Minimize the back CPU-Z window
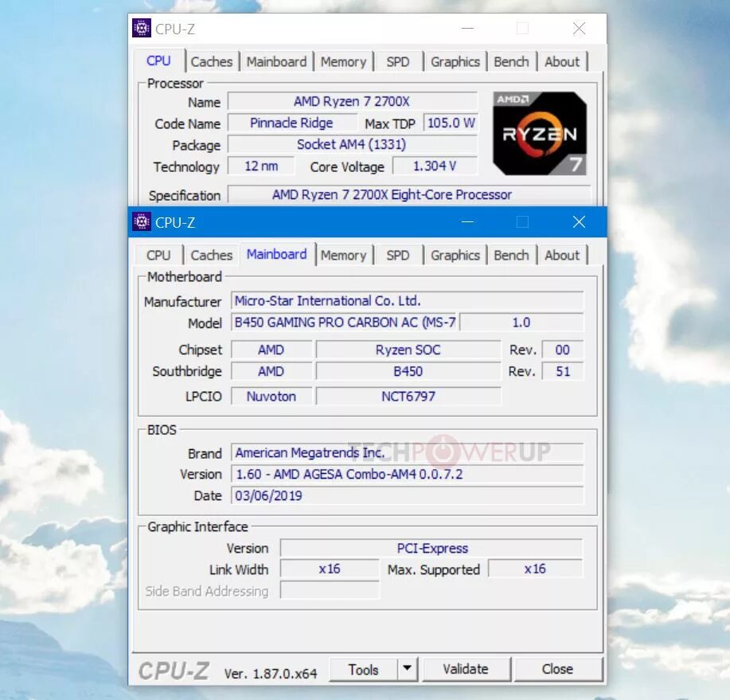The image size is (730, 700). pos(467,29)
